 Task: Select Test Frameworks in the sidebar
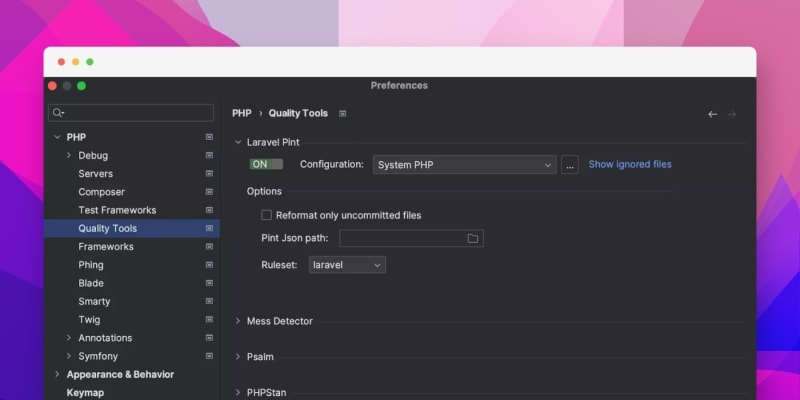[x=117, y=210]
